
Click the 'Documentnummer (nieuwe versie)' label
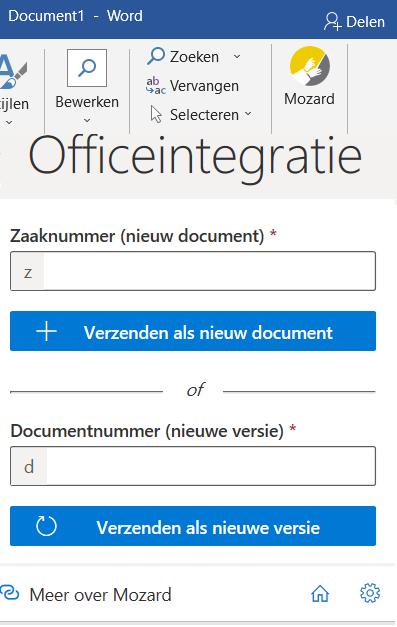(x=147, y=431)
